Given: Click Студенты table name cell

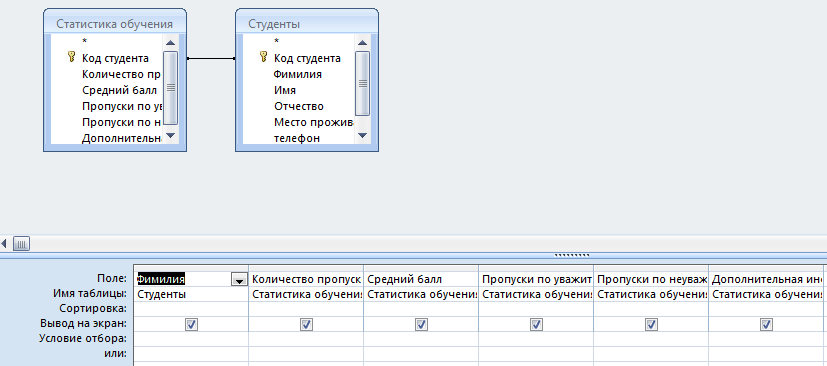Looking at the screenshot, I should pyautogui.click(x=191, y=294).
